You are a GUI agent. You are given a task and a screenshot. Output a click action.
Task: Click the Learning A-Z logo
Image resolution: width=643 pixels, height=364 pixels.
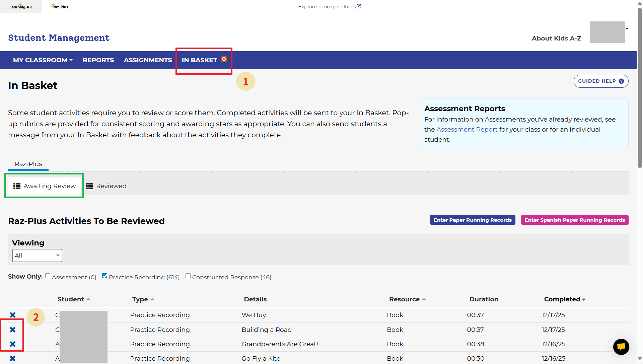(21, 7)
